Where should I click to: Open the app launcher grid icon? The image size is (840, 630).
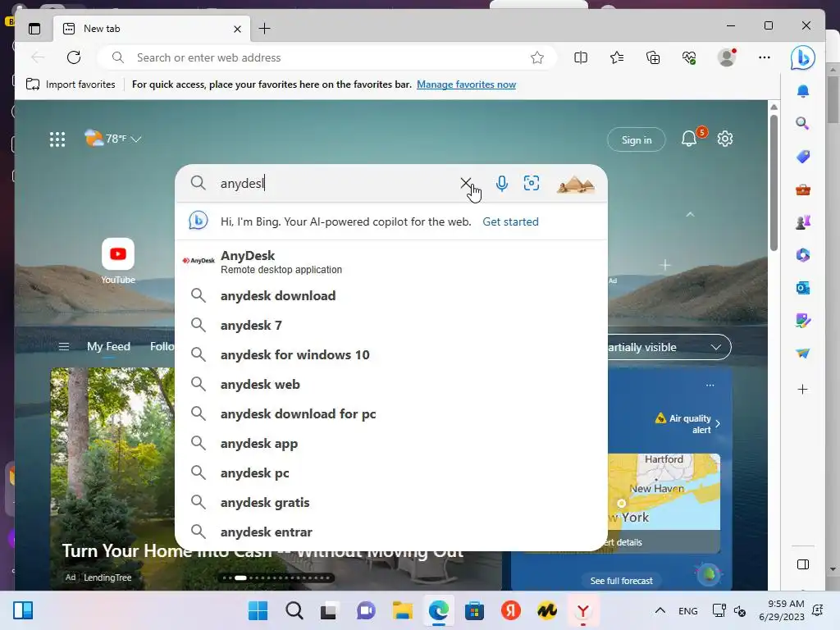tap(57, 139)
